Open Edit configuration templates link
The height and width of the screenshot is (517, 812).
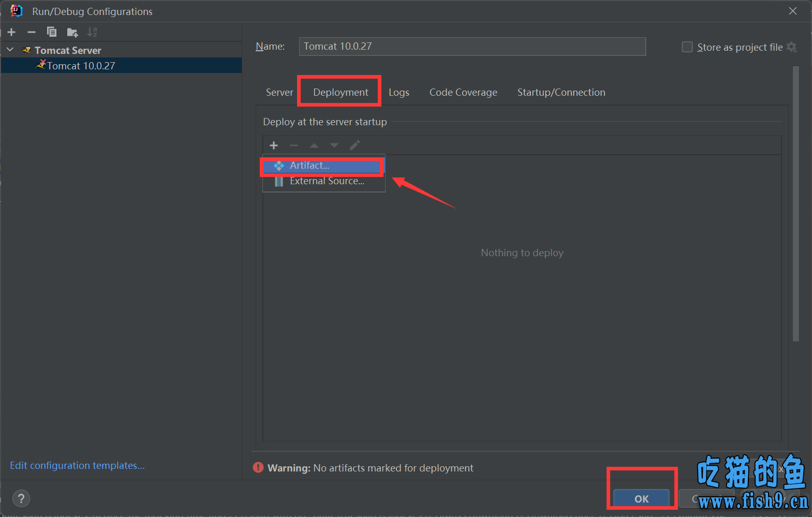[77, 465]
